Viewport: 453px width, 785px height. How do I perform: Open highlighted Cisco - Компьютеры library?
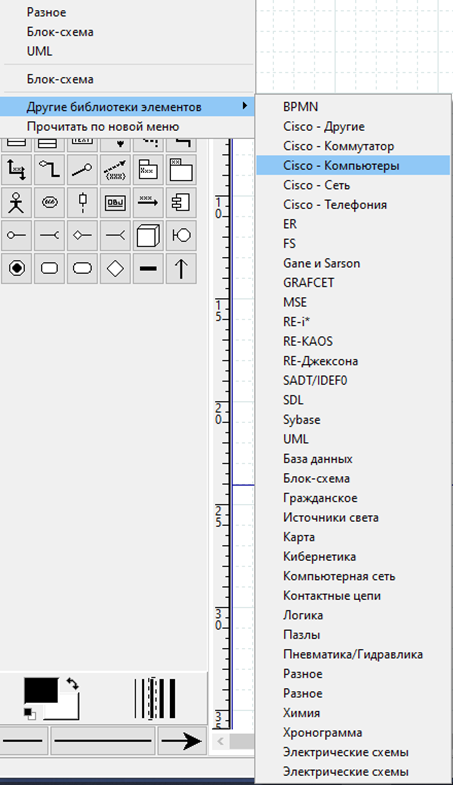tap(353, 165)
